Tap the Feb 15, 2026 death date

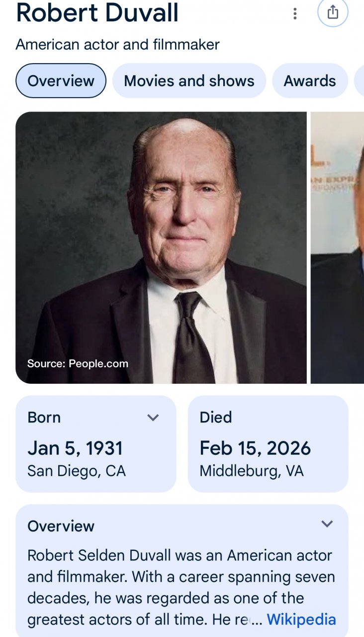[x=255, y=448]
